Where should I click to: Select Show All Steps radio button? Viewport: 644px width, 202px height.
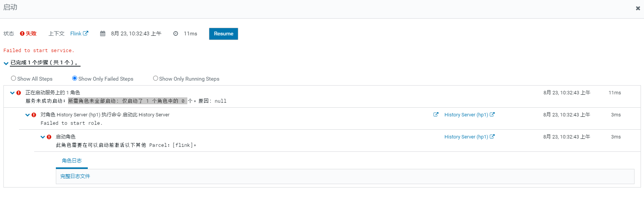click(x=14, y=78)
